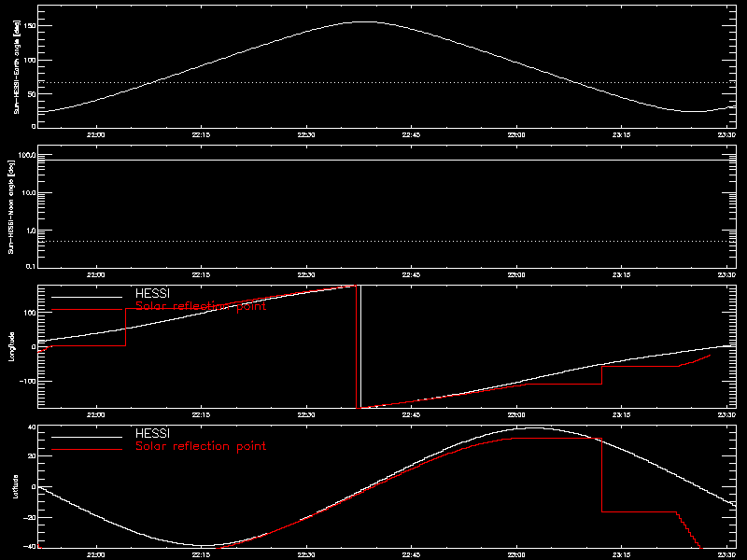Click the -100 tick on Longitude axis

28,381
